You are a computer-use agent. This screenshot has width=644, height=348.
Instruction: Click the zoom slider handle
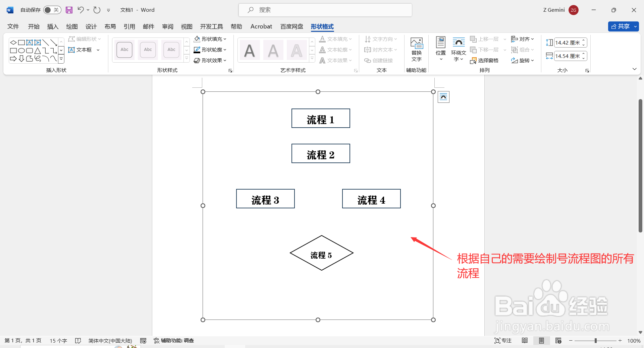(596, 341)
